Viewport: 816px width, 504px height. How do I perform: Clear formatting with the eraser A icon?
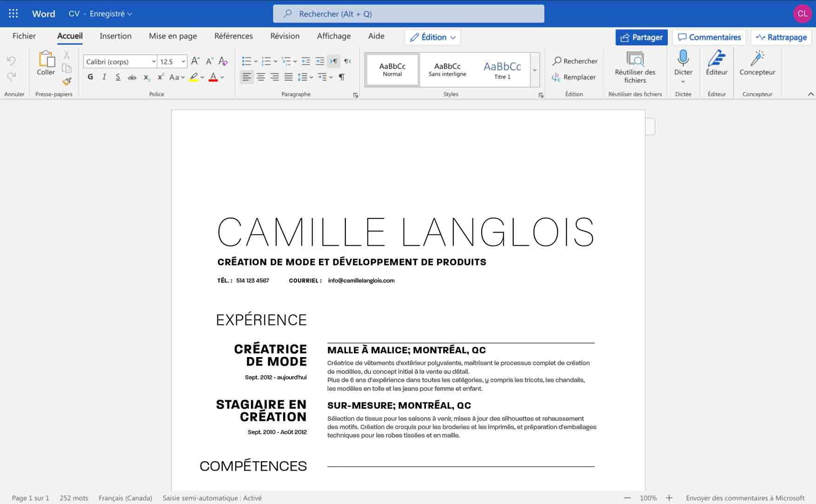point(223,61)
